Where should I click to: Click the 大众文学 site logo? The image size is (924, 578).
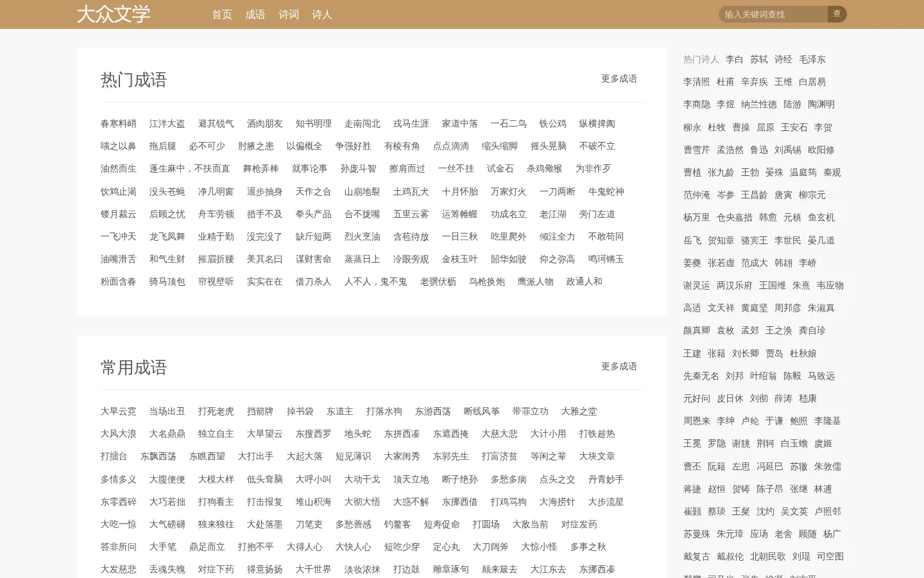pos(114,14)
